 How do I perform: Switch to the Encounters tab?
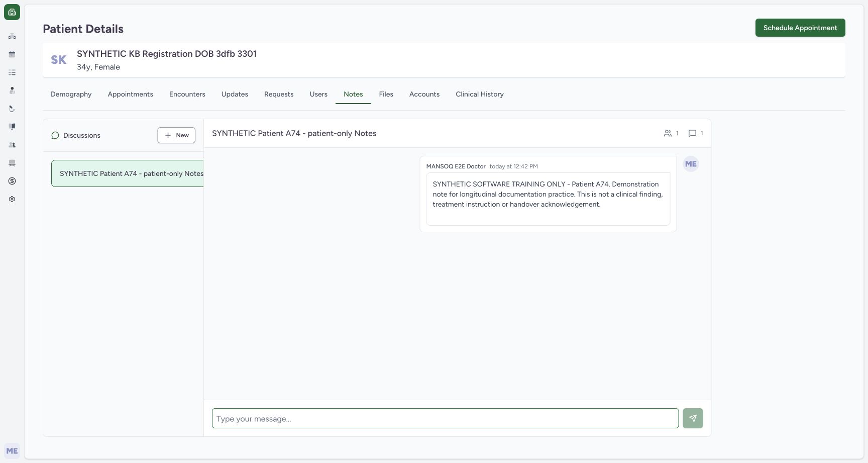point(187,94)
